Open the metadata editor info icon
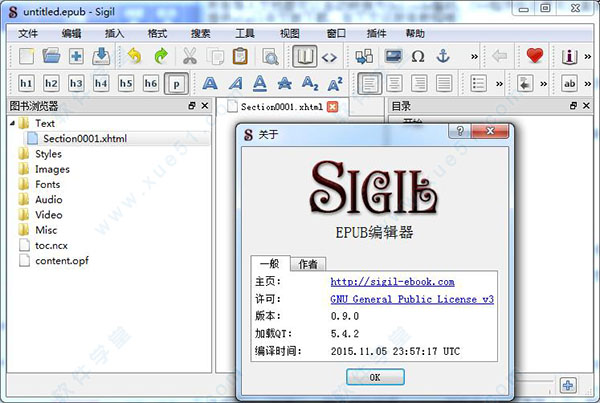 click(569, 57)
